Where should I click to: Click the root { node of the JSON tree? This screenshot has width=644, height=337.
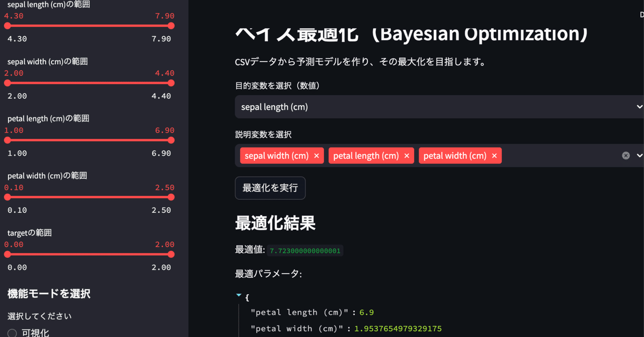pos(246,297)
